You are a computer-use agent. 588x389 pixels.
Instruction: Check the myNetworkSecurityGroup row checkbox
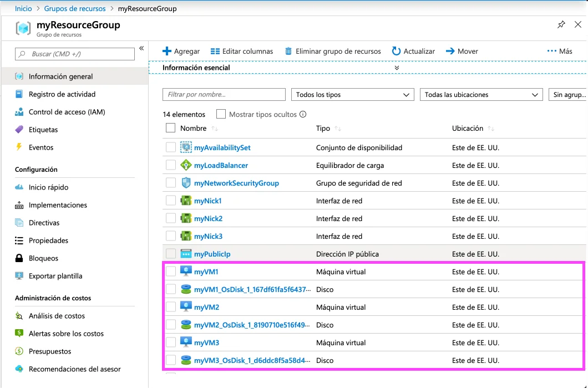[x=171, y=183]
